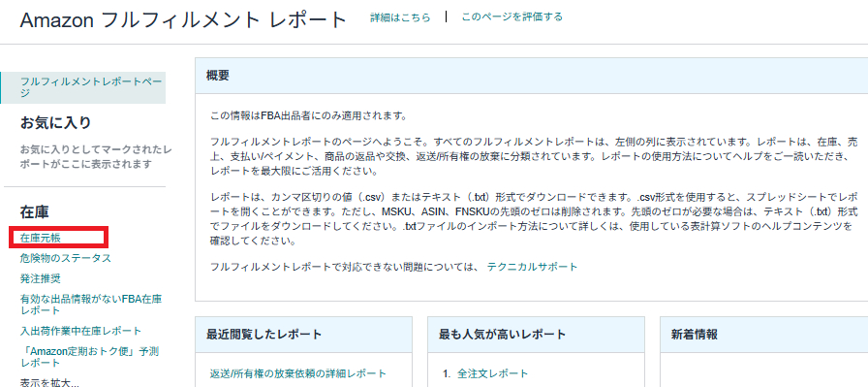Screen dimensions: 868x387
Task: Open 入出荷作業中在庫レポート link
Action: click(x=80, y=331)
